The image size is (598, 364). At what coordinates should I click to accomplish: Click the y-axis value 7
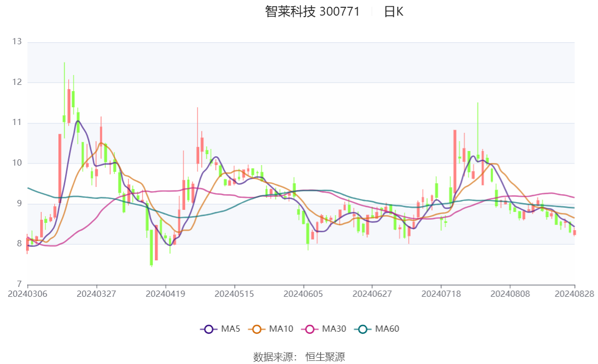19,284
